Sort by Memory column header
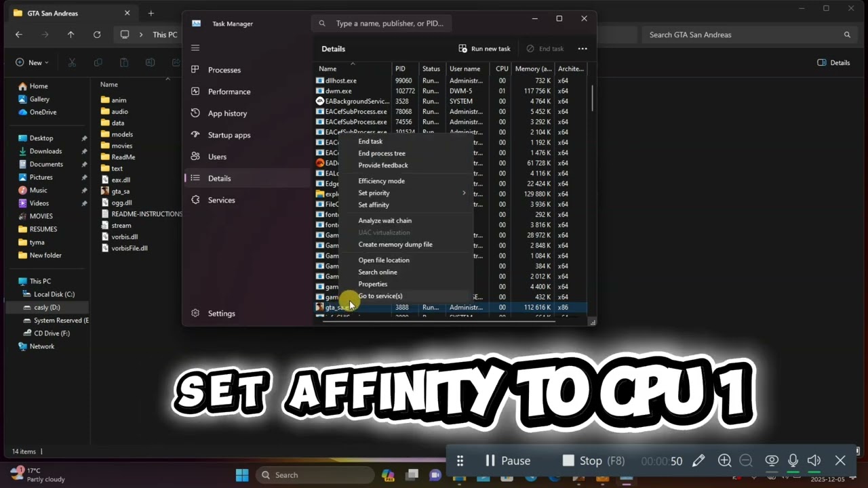The height and width of the screenshot is (488, 868). 533,68
